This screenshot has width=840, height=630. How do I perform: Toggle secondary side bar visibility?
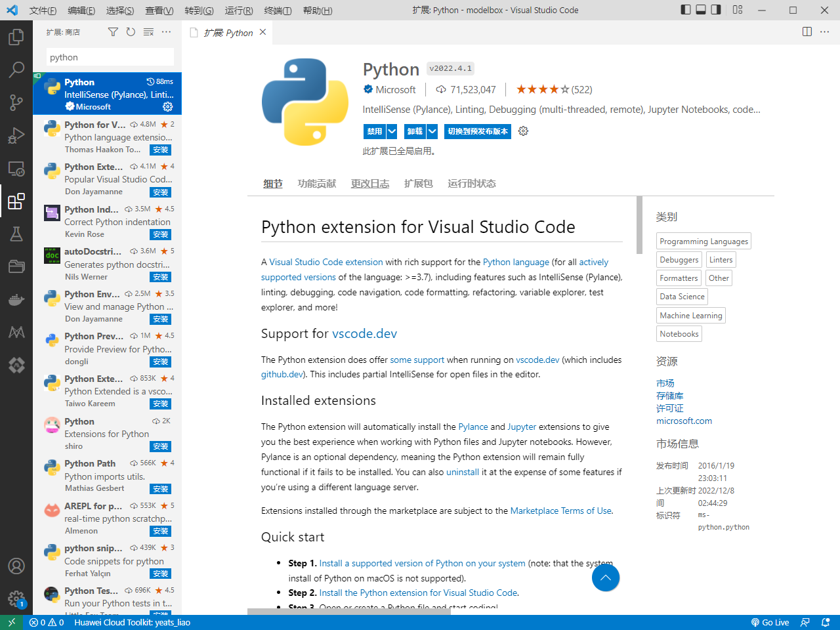pyautogui.click(x=716, y=10)
